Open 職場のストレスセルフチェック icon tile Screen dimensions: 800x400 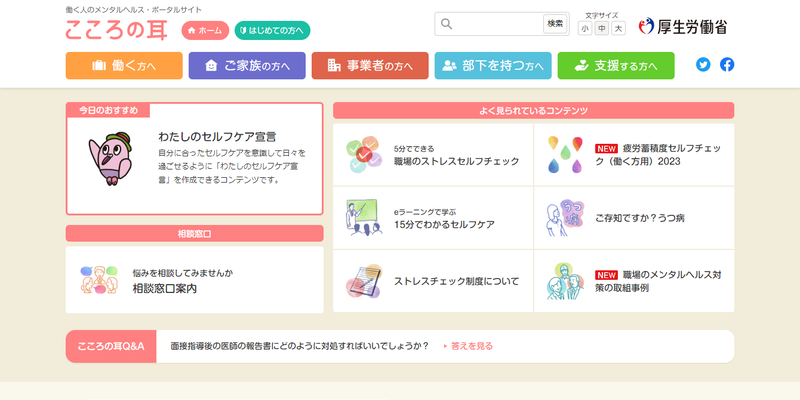click(359, 154)
